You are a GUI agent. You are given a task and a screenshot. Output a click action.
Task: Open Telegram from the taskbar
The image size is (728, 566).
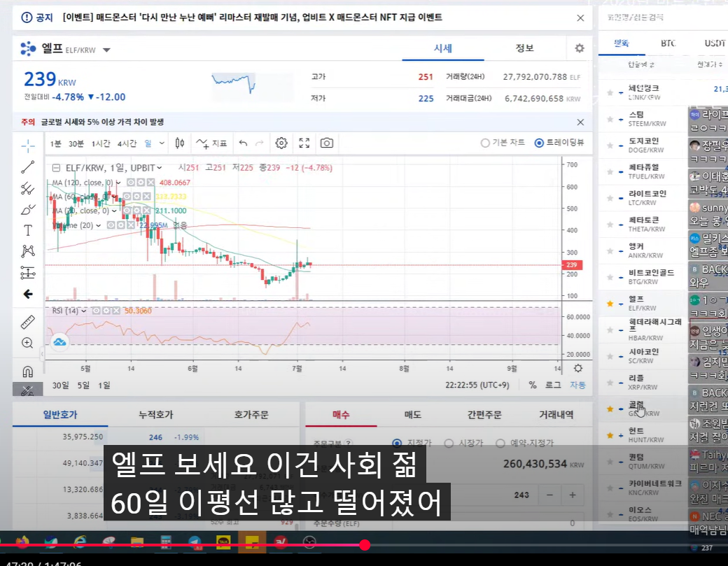pos(195,542)
